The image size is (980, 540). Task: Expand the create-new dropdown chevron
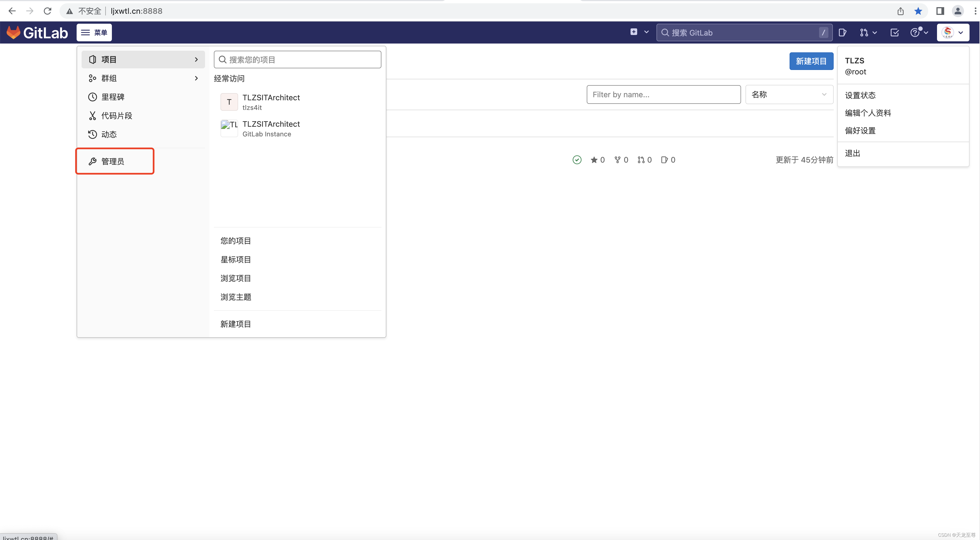(646, 32)
